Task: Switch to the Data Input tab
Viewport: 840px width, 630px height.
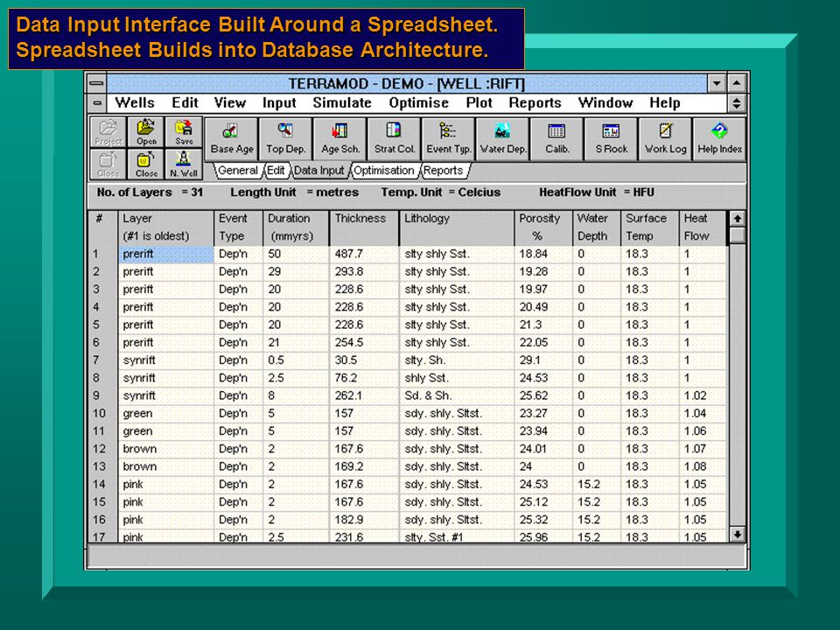Action: coord(318,171)
